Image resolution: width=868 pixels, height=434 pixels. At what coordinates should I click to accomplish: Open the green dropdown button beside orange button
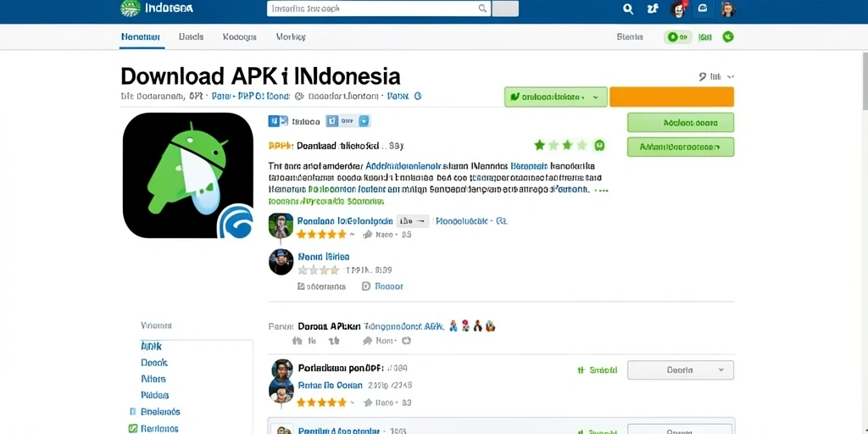click(x=556, y=97)
